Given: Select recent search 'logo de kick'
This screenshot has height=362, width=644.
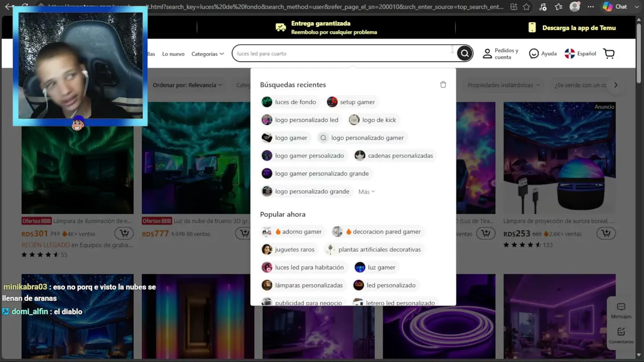Looking at the screenshot, I should coord(373,120).
